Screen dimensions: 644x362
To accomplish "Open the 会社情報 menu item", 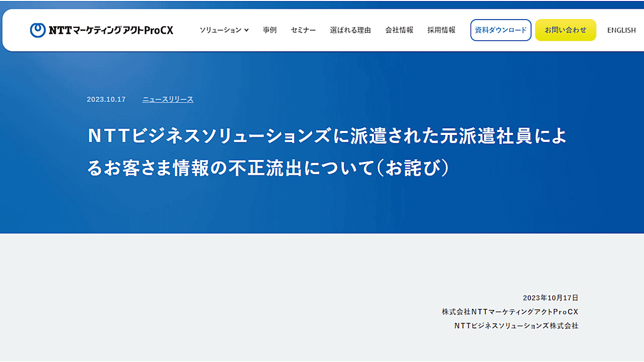I will 399,30.
